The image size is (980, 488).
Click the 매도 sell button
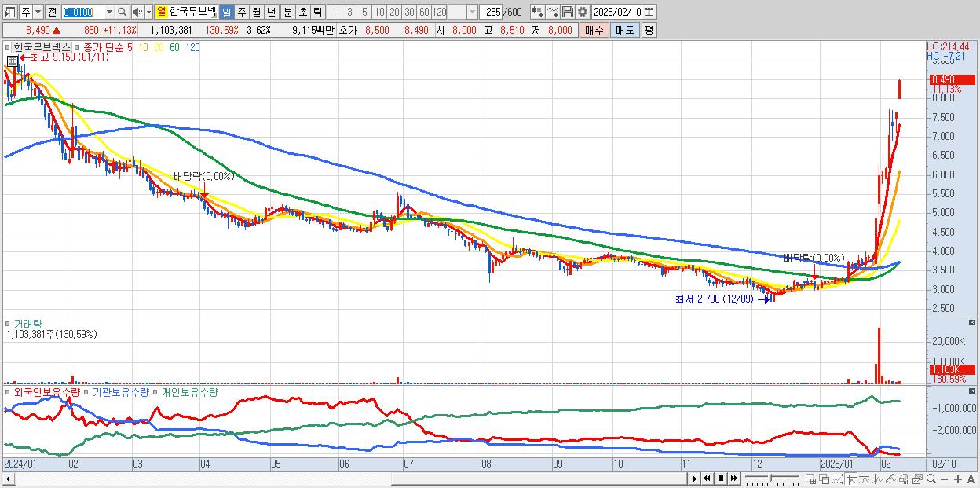[x=625, y=30]
